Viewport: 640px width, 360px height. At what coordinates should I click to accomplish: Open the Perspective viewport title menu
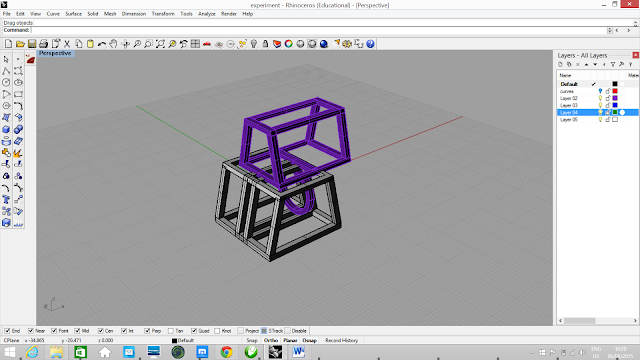click(x=55, y=53)
